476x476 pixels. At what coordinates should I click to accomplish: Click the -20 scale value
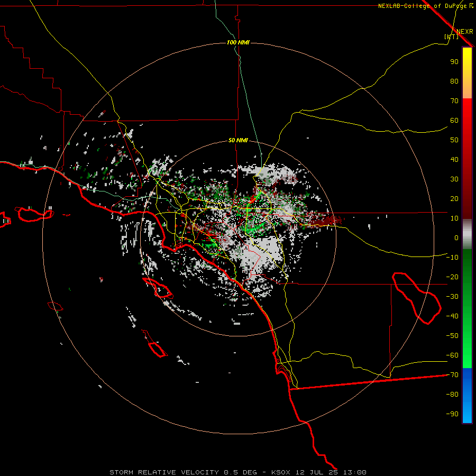tap(452, 277)
